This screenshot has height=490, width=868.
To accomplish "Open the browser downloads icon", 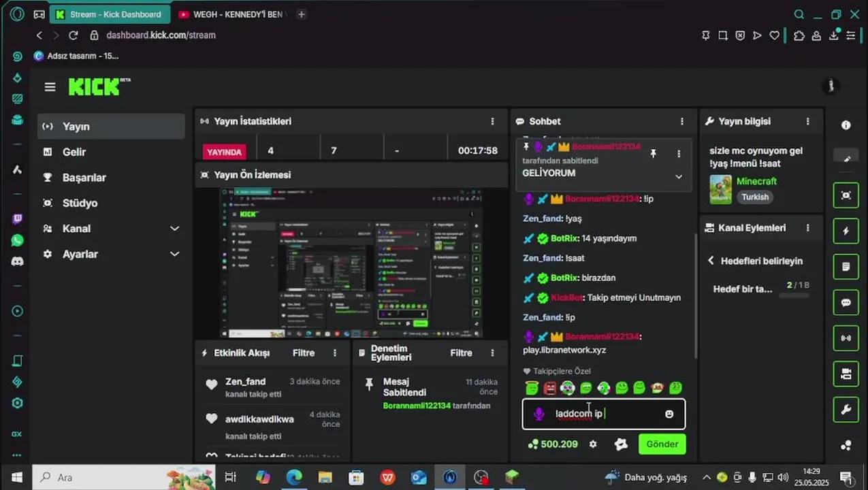I will (x=834, y=35).
